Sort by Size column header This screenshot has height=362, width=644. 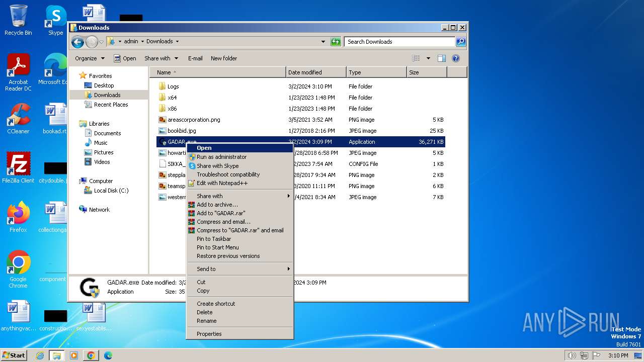tap(427, 72)
